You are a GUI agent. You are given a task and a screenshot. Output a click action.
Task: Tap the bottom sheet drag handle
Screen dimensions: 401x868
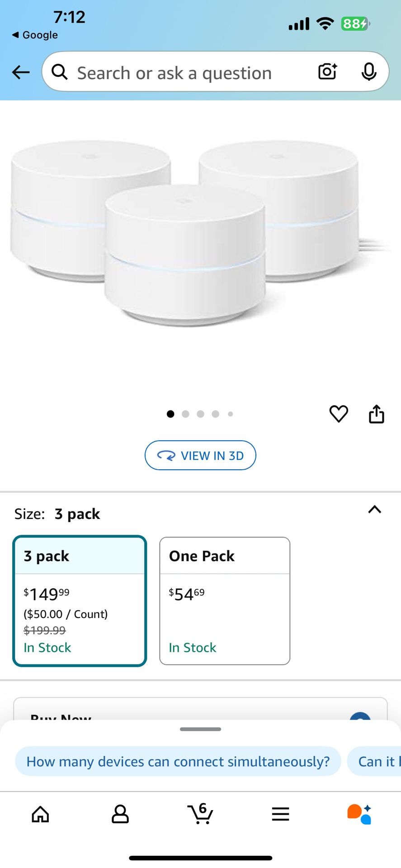200,729
